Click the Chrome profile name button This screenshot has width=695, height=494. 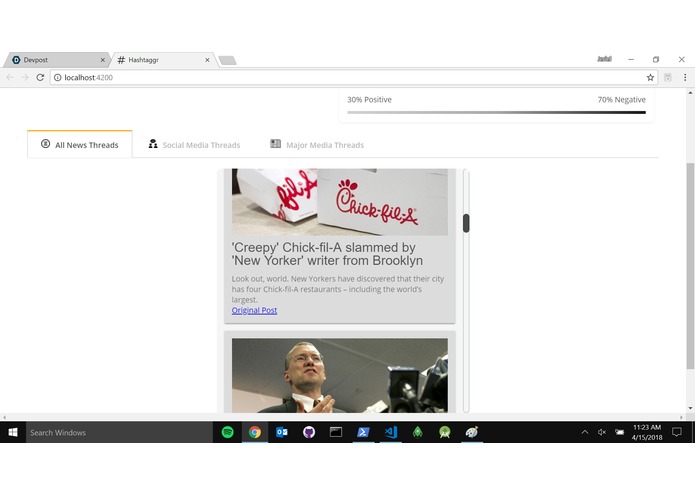pos(604,59)
